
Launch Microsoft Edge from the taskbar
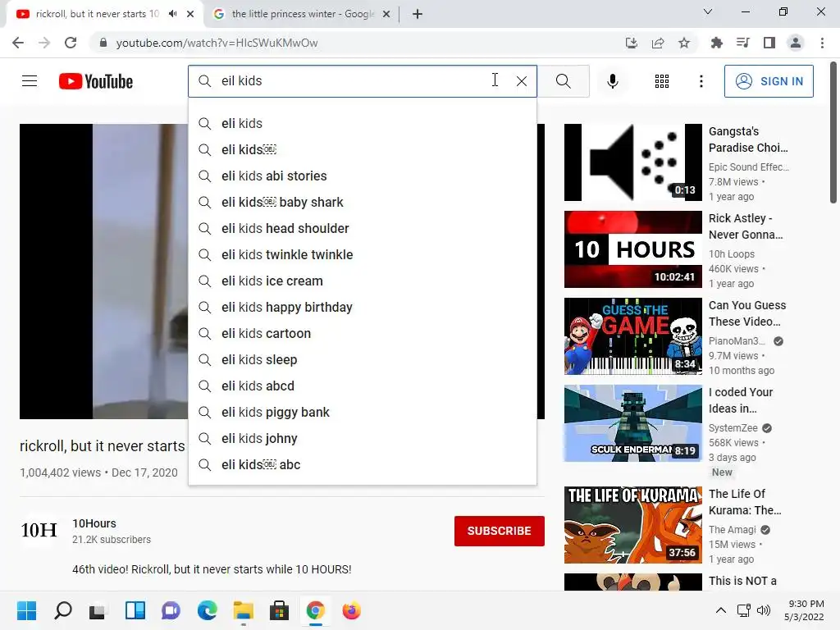click(x=208, y=610)
